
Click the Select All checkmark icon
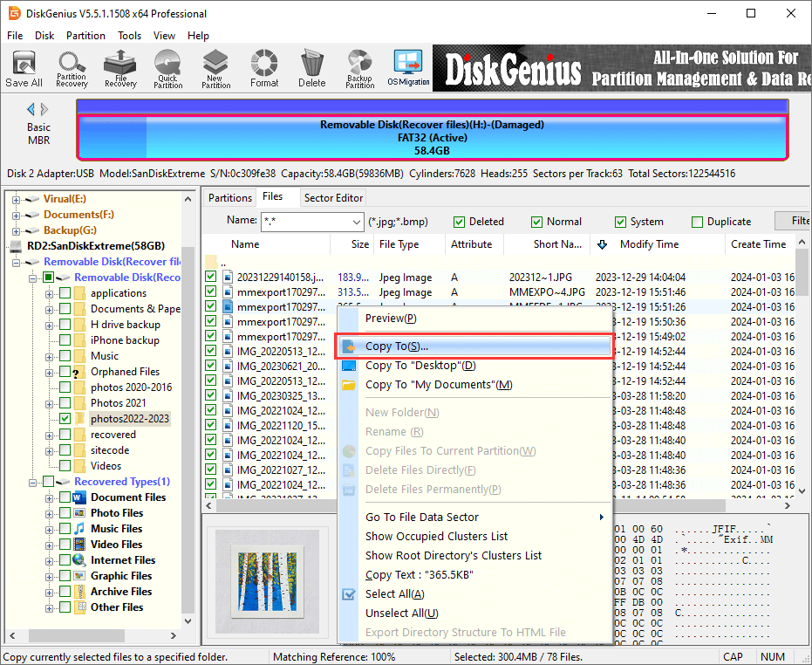[x=349, y=594]
